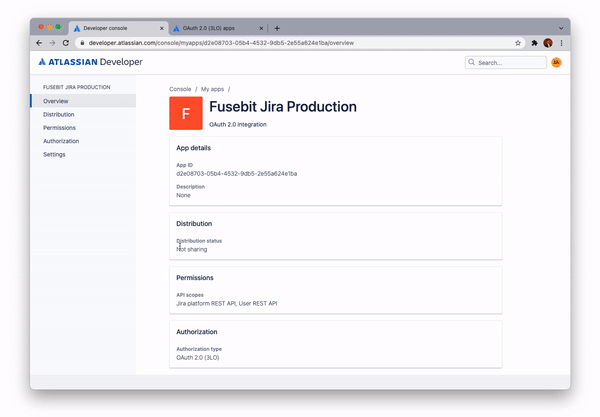Open Permissions in the sidebar
Screen dimensions: 600x417
click(83, 128)
